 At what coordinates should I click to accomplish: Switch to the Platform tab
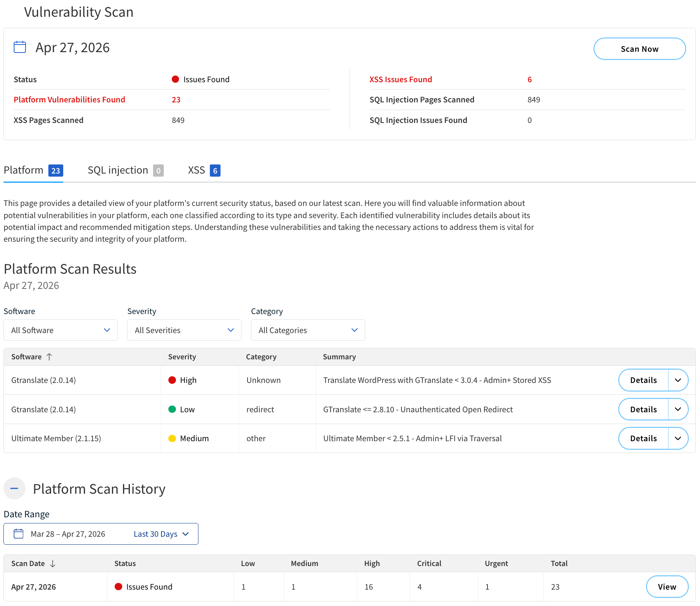(x=33, y=170)
